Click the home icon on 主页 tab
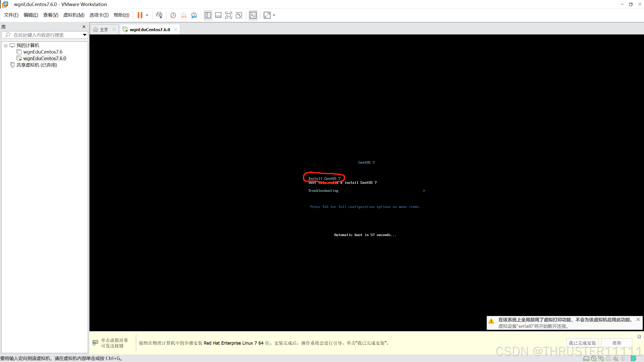 [x=96, y=30]
